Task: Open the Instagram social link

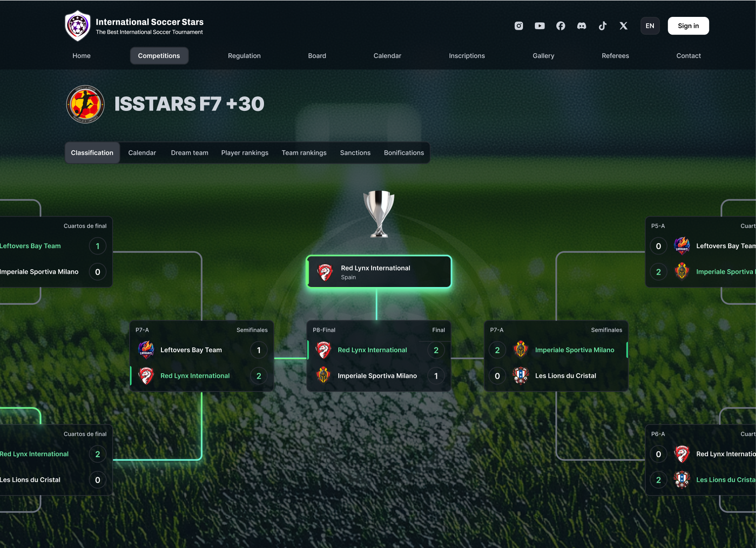Action: pyautogui.click(x=519, y=26)
